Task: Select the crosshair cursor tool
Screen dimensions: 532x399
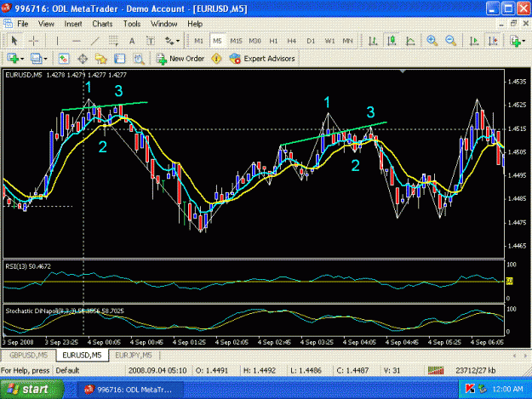Action: [x=33, y=41]
